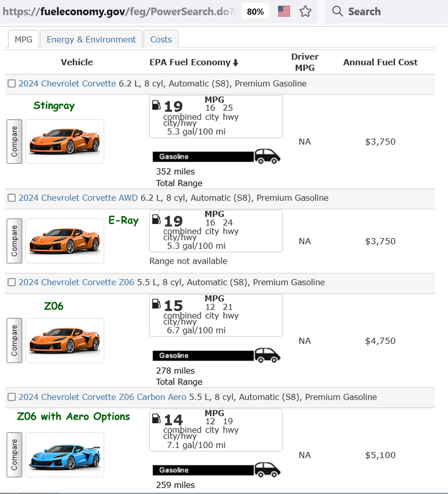The image size is (448, 494).
Task: Click the bookmark star icon
Action: tap(305, 12)
